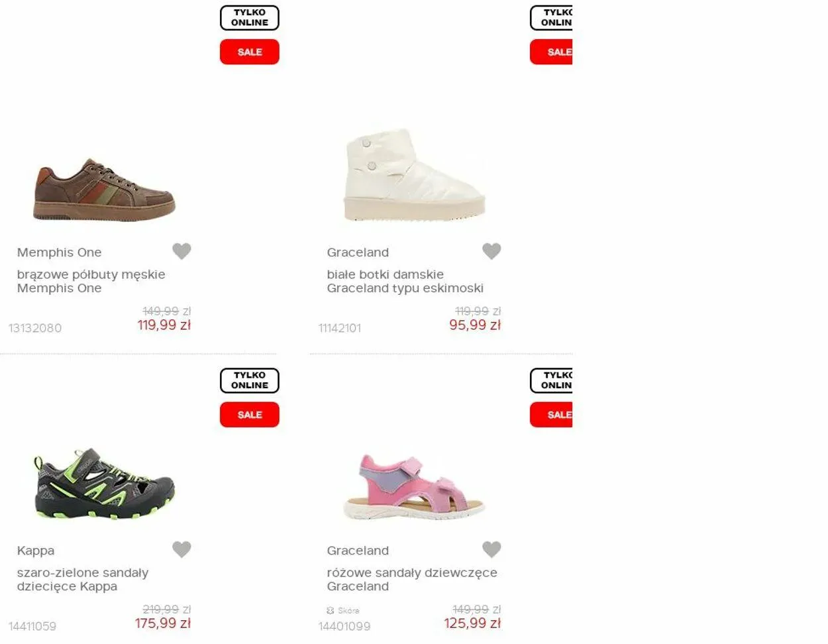Screen dimensions: 828x644
Task: Click the Skóra leather material icon
Action: tap(330, 610)
